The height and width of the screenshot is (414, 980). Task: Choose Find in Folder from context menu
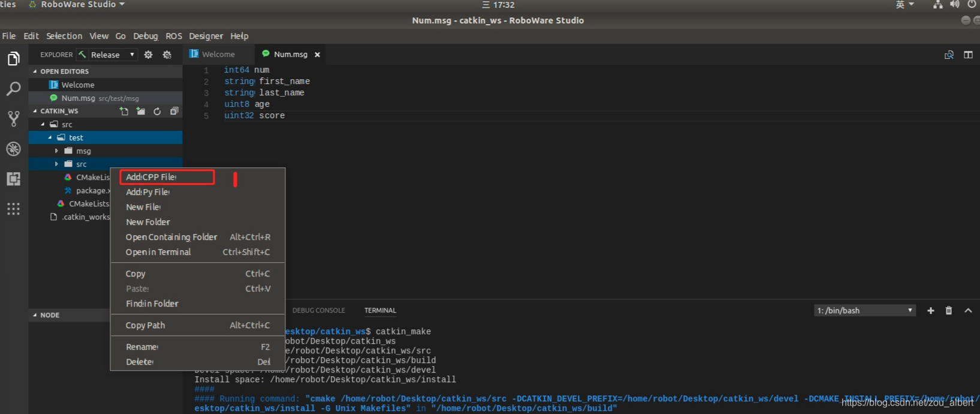click(x=197, y=304)
